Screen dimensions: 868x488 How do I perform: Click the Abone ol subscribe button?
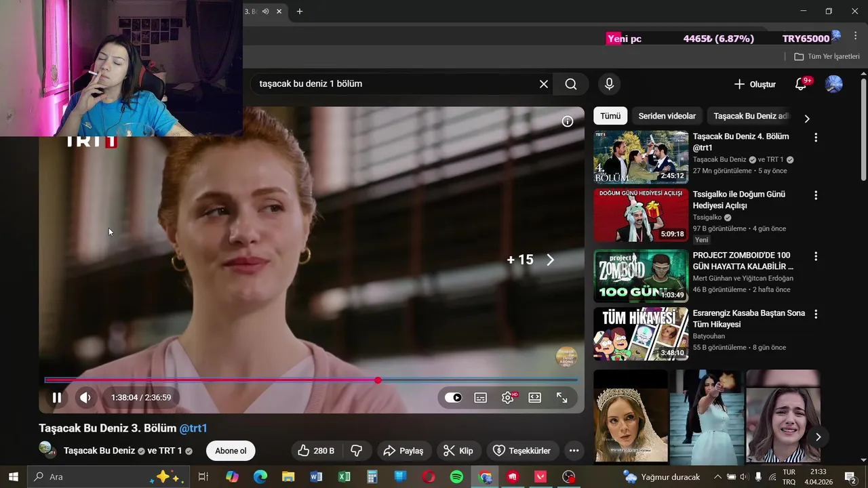(231, 451)
